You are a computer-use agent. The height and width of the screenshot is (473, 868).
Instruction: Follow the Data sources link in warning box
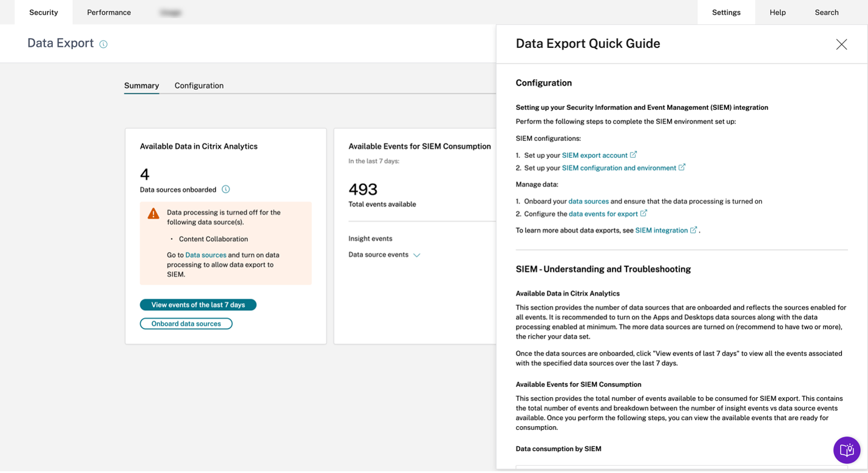click(x=206, y=255)
